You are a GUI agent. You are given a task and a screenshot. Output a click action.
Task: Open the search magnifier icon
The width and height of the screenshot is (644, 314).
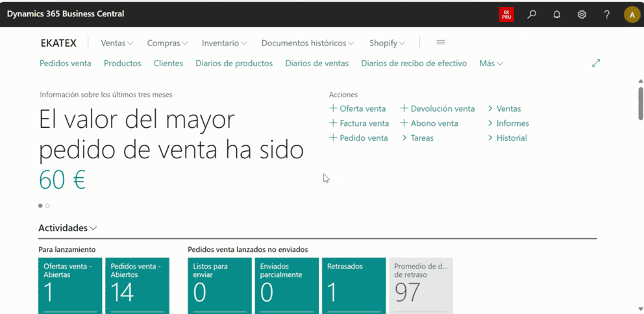532,14
